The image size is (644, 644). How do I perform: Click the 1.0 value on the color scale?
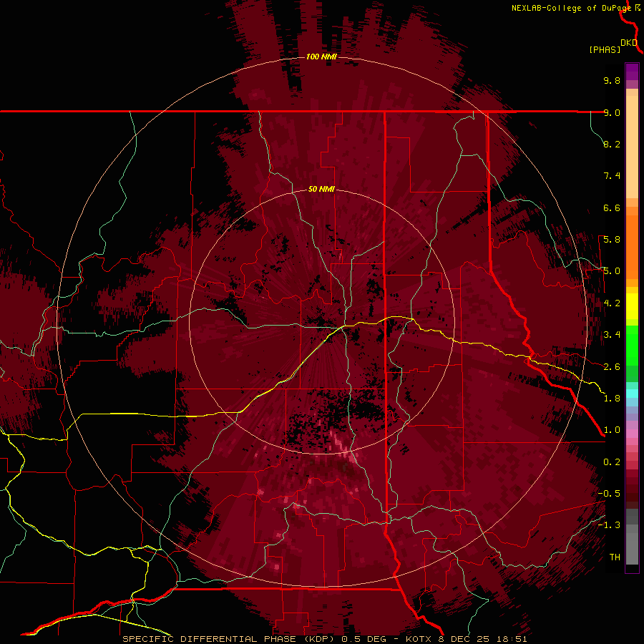tap(612, 430)
